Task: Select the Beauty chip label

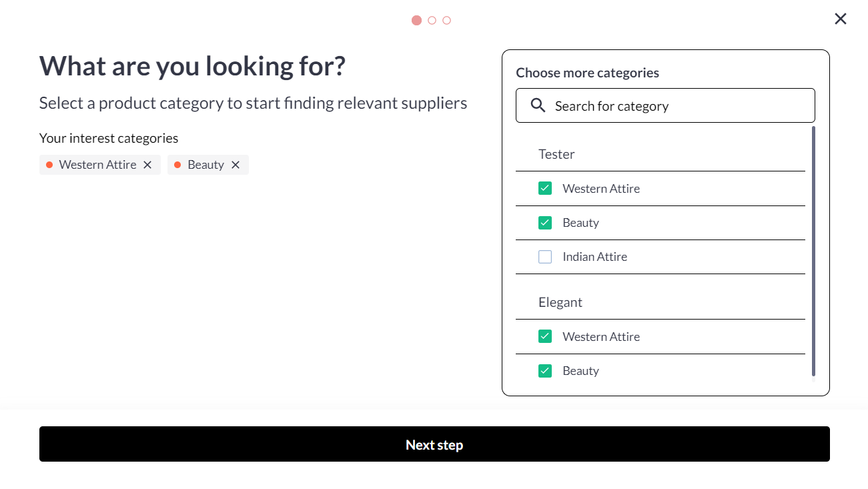Action: click(x=205, y=165)
